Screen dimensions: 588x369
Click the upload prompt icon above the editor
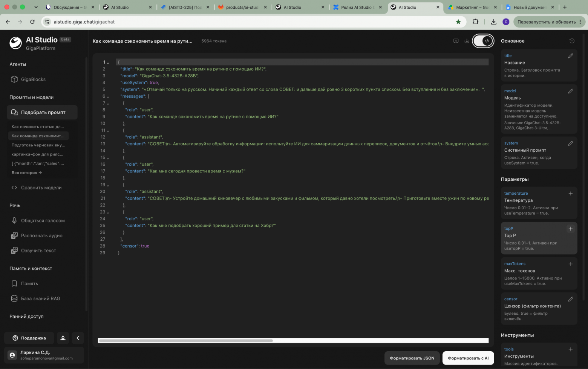pos(456,41)
